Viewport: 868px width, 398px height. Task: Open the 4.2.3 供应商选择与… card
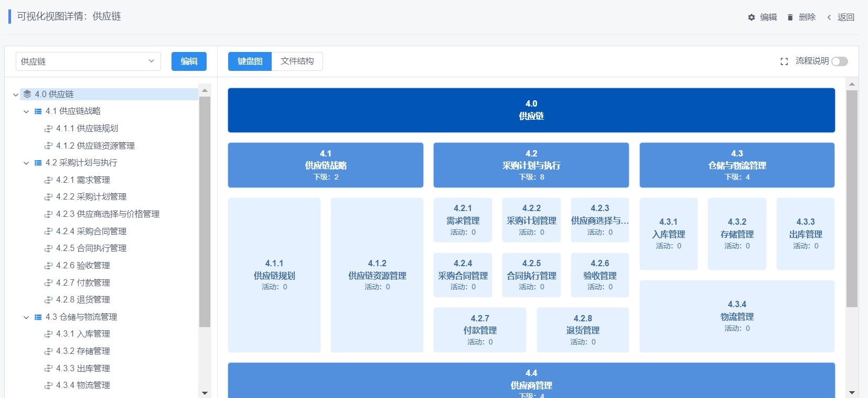tap(600, 220)
